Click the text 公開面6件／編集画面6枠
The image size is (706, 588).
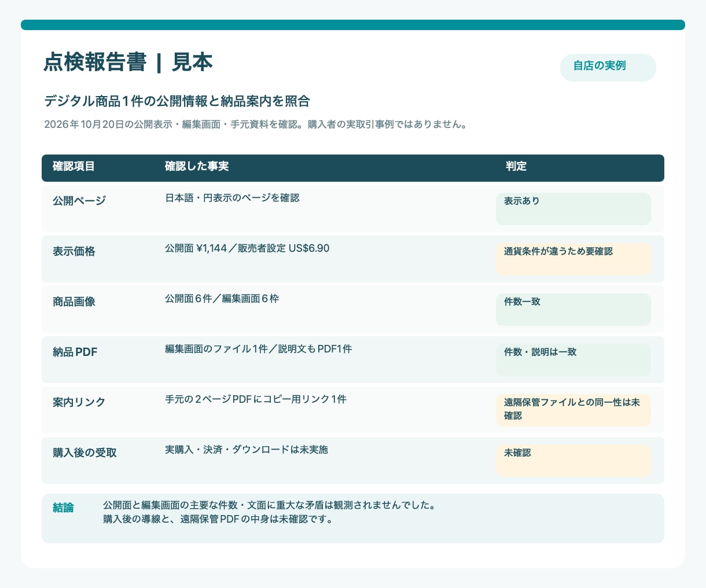tap(222, 299)
